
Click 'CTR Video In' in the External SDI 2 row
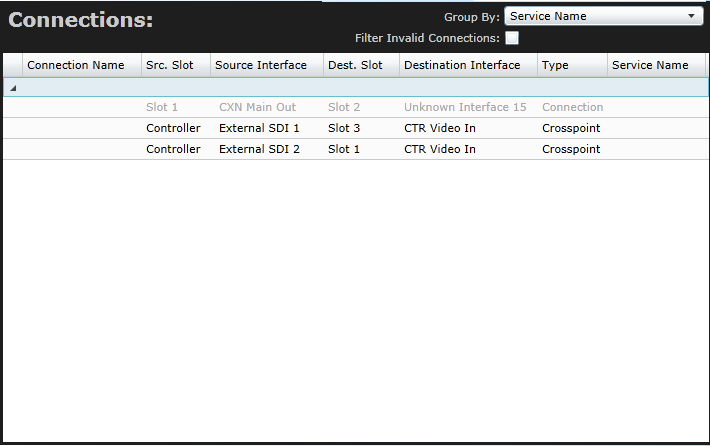coord(440,149)
